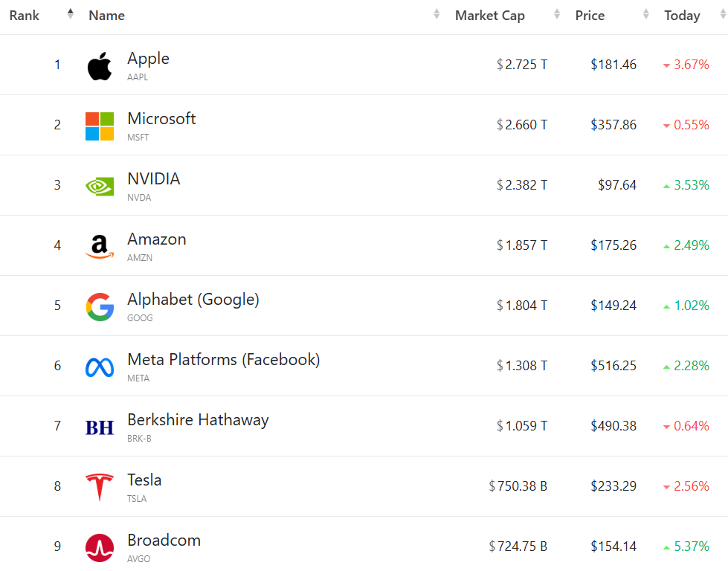Image resolution: width=728 pixels, height=571 pixels.
Task: Click the Today column header
Action: (x=682, y=16)
